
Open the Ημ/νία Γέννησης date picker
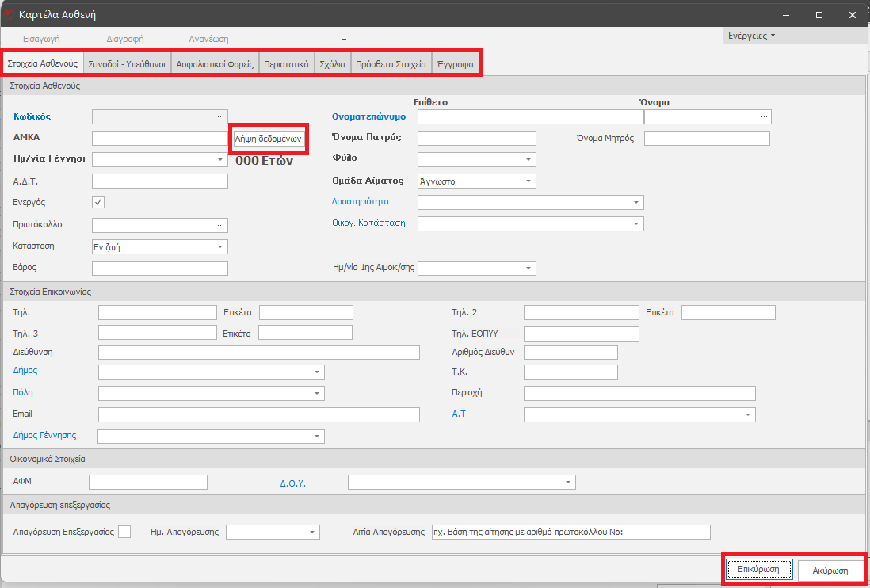click(x=220, y=160)
